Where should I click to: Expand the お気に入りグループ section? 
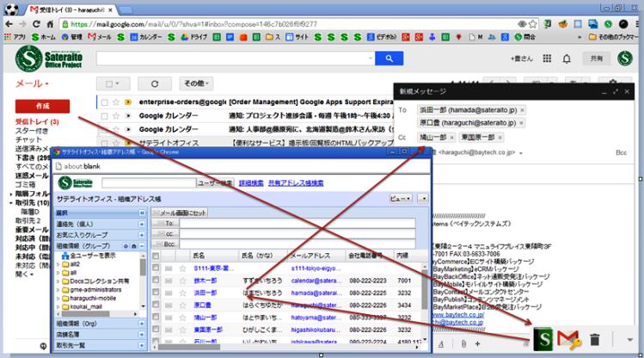(142, 235)
